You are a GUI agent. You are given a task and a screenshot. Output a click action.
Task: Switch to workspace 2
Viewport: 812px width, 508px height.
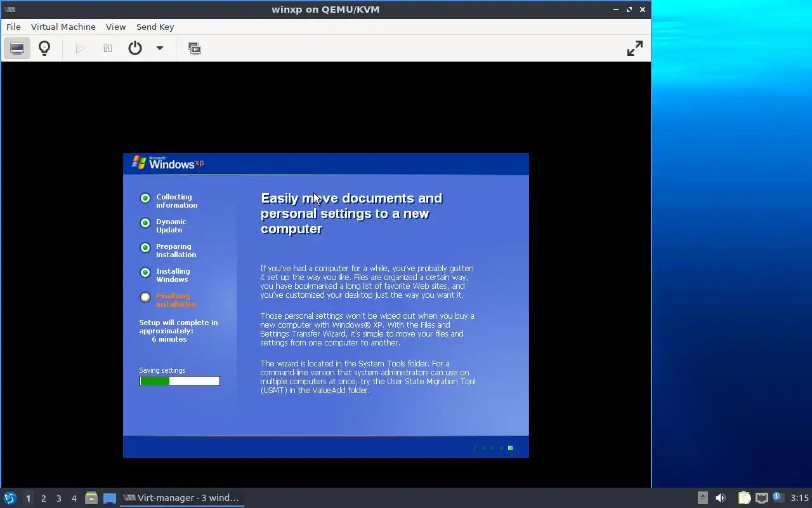click(43, 498)
